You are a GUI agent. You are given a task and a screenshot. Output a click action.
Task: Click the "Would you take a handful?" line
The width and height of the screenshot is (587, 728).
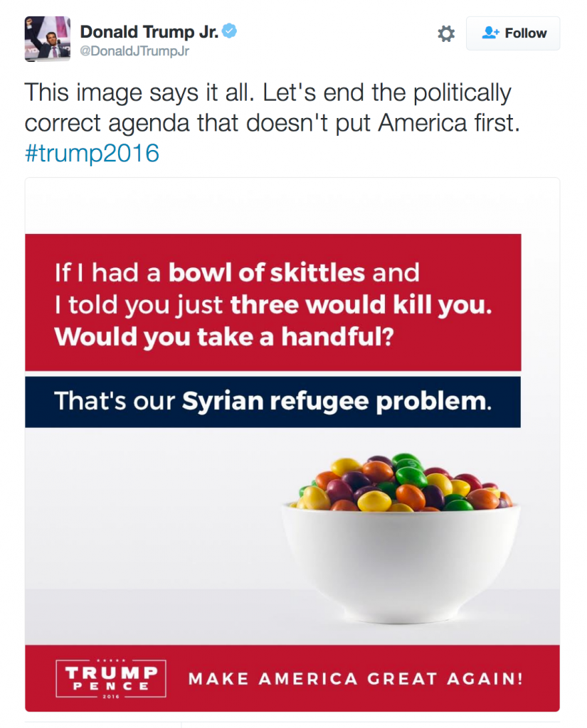point(224,336)
